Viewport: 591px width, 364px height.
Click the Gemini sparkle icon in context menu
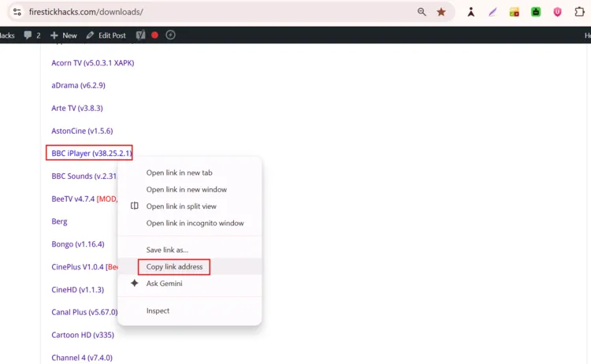pyautogui.click(x=135, y=283)
